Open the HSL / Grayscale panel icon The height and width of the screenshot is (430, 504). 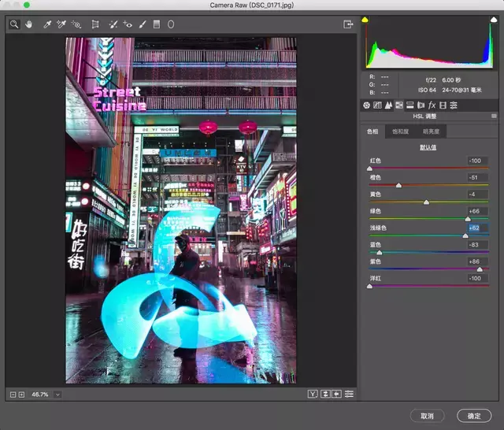coord(399,105)
